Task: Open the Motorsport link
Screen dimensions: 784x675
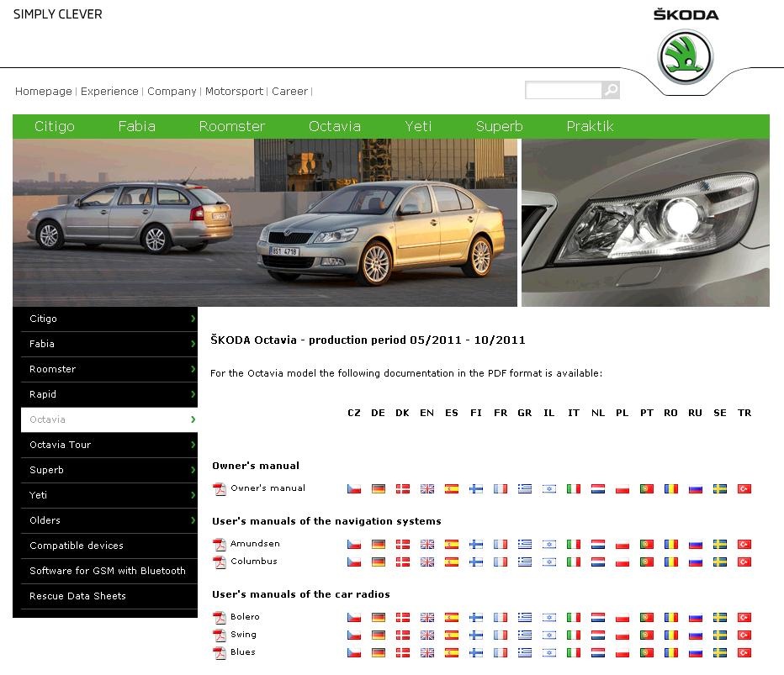Action: tap(234, 92)
